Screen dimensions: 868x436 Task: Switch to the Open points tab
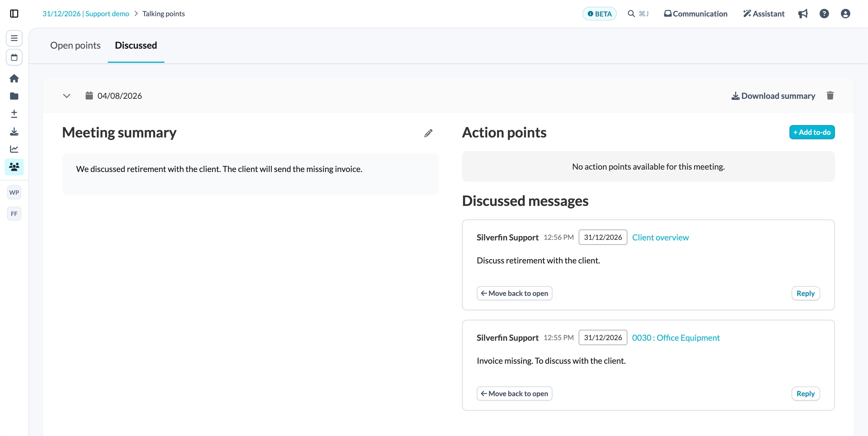[75, 45]
